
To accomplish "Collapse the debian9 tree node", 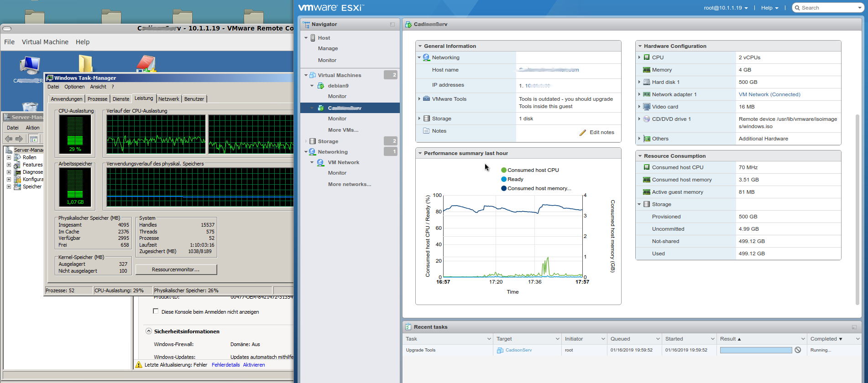I will pyautogui.click(x=312, y=86).
